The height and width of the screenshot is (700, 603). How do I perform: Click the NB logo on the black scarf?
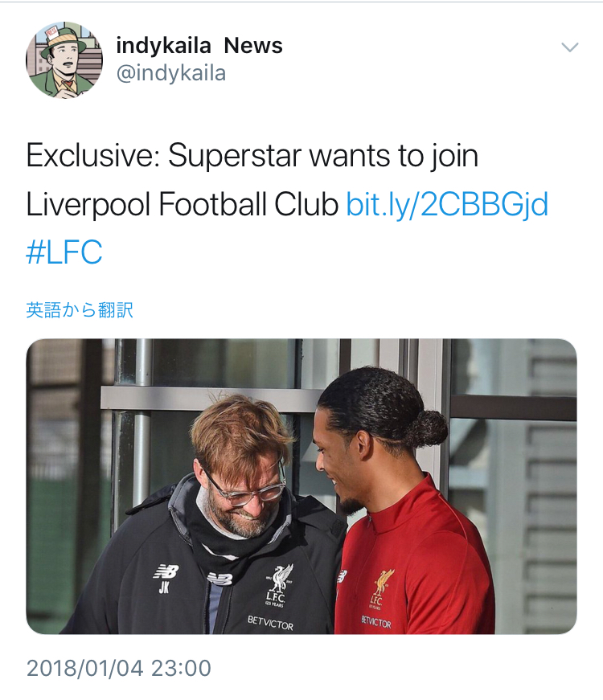219,578
